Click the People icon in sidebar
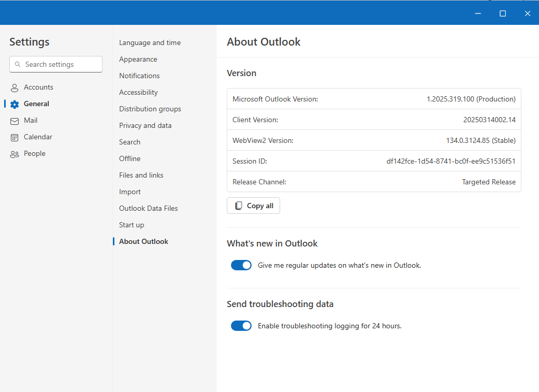The height and width of the screenshot is (392, 539). coord(14,154)
